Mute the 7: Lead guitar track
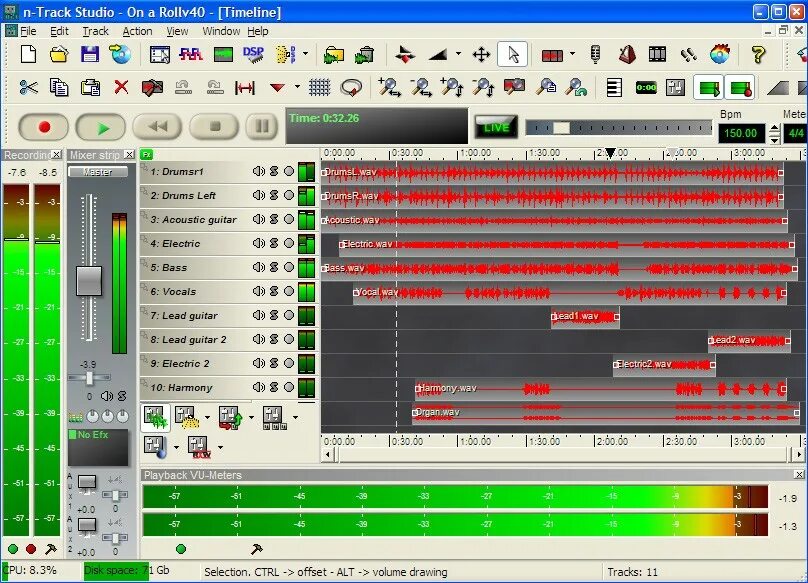This screenshot has width=808, height=583. pyautogui.click(x=259, y=315)
